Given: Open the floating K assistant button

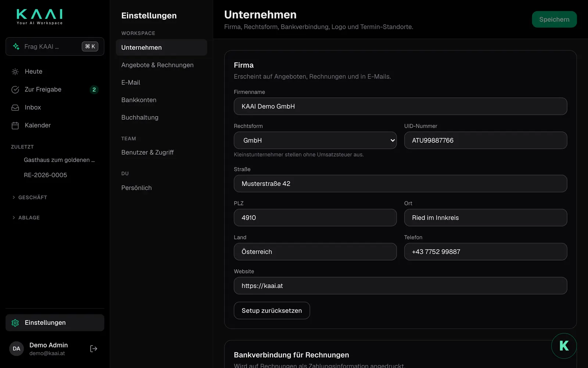Looking at the screenshot, I should pyautogui.click(x=564, y=346).
